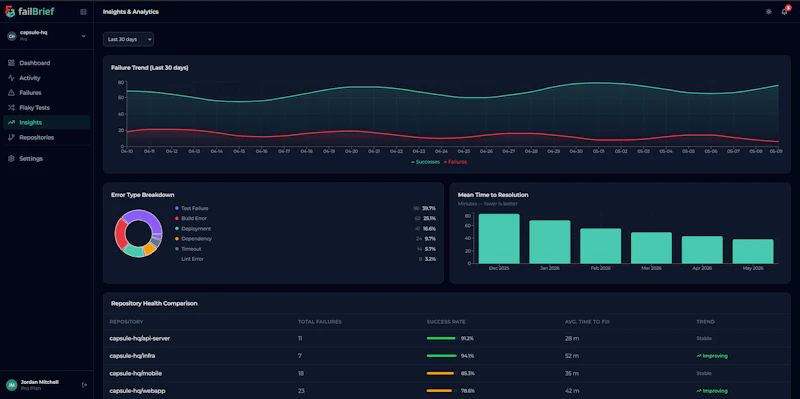Open the Failures section

(x=46, y=93)
